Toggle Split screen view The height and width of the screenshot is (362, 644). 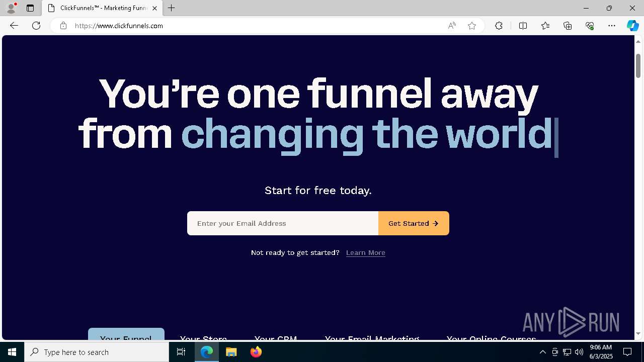click(x=523, y=26)
